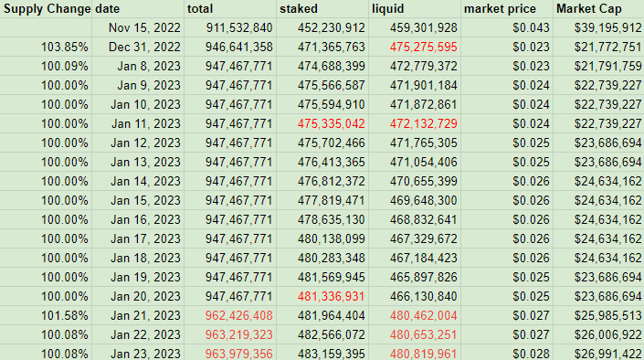Click staked cell 480,138,099
Screen dimensions: 644x360
tap(322, 238)
